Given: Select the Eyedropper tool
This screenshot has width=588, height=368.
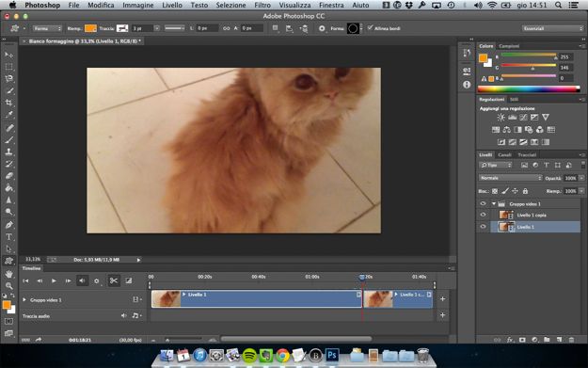Looking at the screenshot, I should pos(9,115).
